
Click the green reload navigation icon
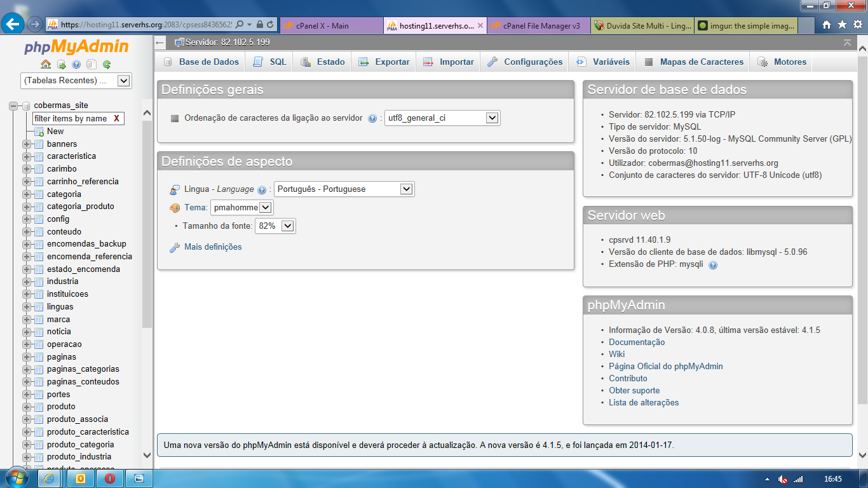click(x=107, y=64)
